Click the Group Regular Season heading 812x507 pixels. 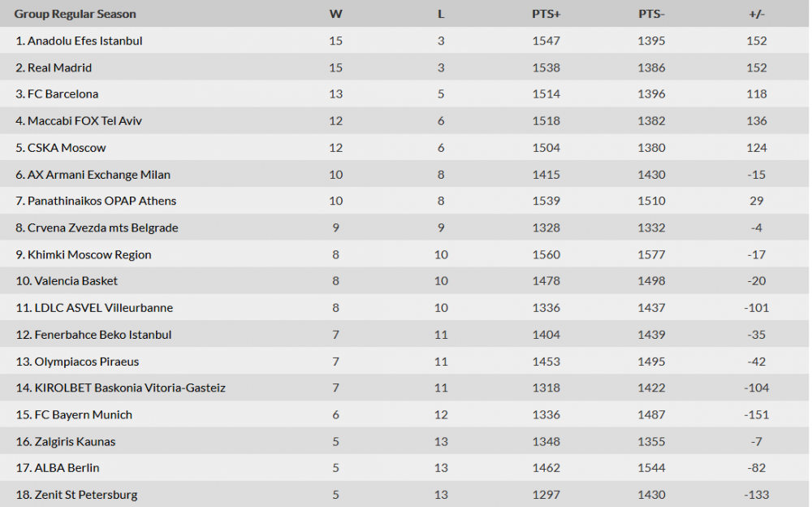pos(75,14)
